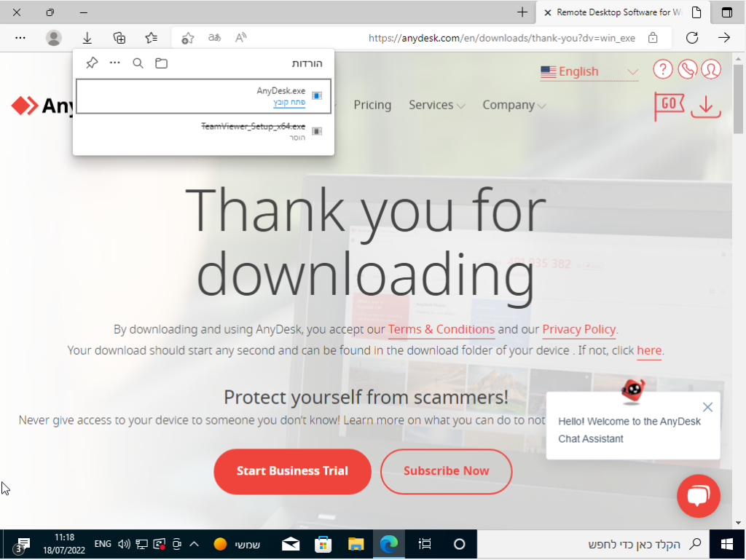Open the network tray icon
This screenshot has height=560, width=746.
[x=141, y=544]
